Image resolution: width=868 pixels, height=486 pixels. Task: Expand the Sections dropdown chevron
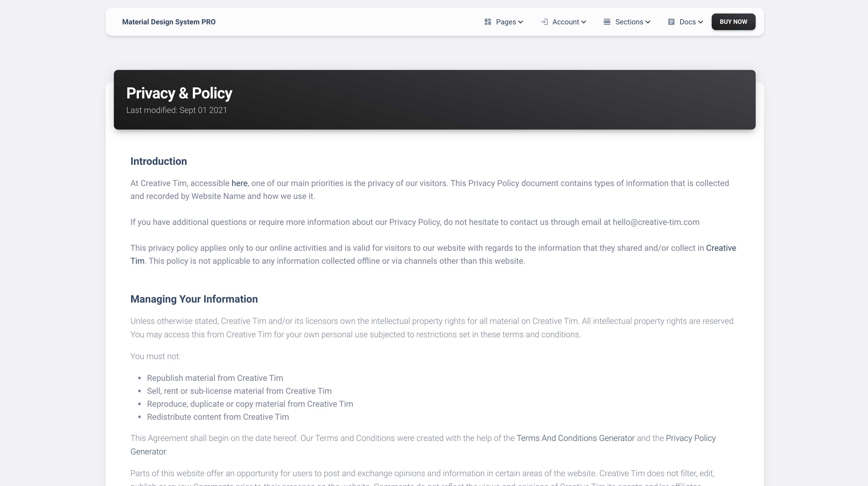pyautogui.click(x=648, y=22)
